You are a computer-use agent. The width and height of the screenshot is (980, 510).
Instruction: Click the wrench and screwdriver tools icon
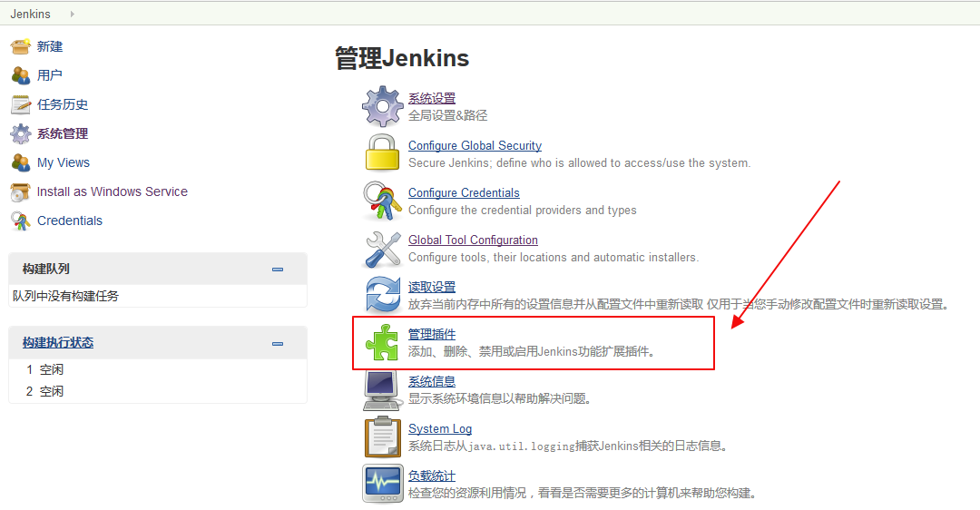tap(383, 249)
